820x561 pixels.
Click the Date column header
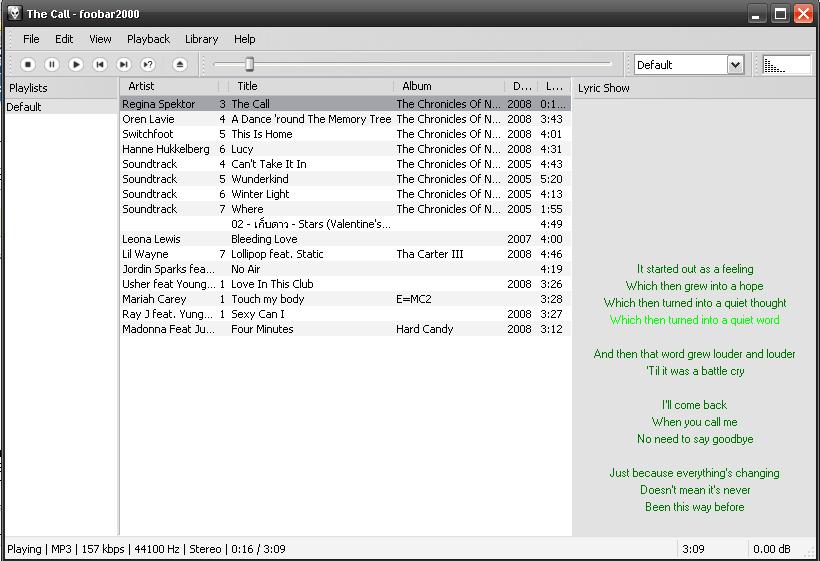[x=521, y=86]
